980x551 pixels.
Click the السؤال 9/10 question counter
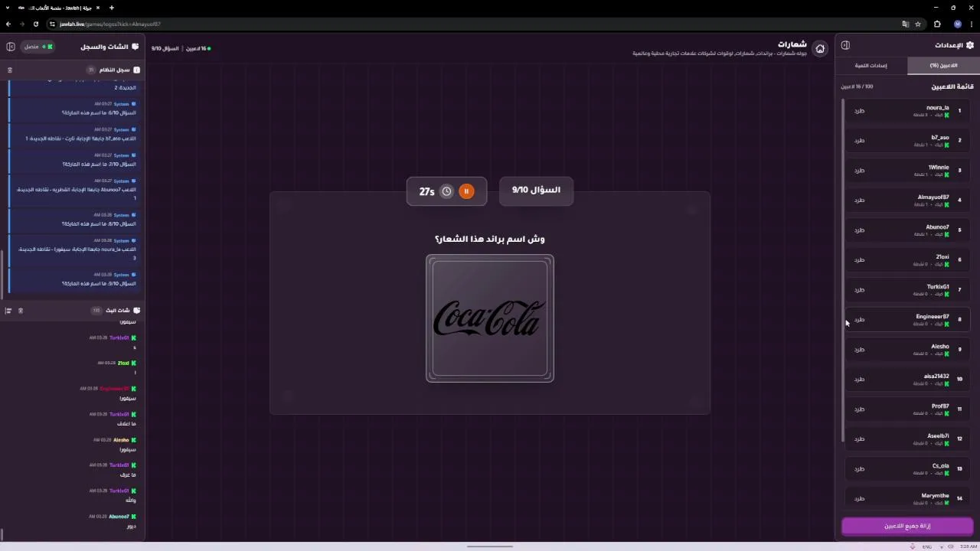pyautogui.click(x=536, y=190)
